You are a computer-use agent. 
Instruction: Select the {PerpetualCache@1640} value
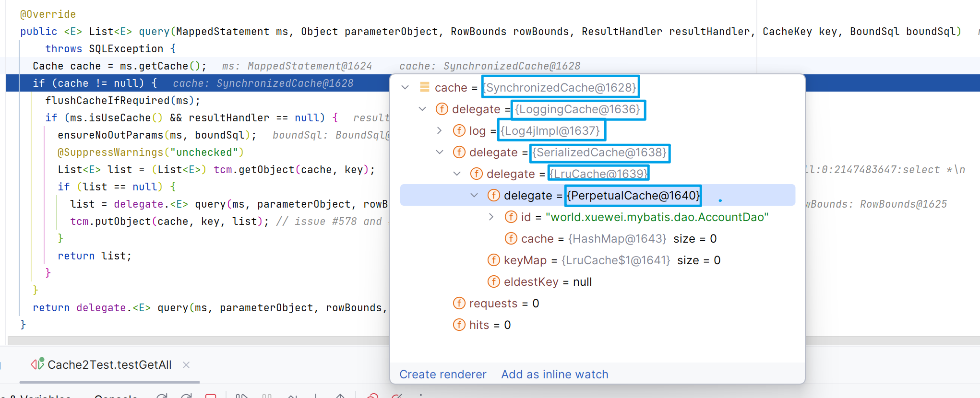pyautogui.click(x=633, y=195)
